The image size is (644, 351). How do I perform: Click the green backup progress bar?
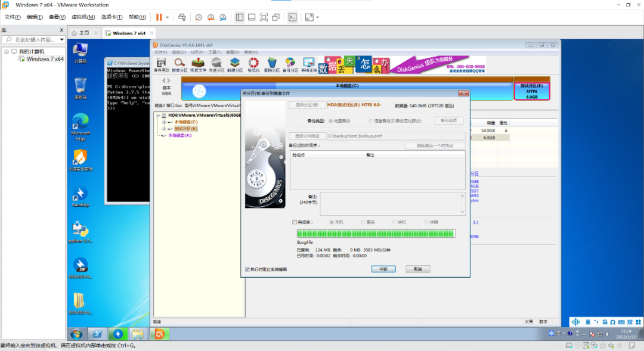[376, 234]
